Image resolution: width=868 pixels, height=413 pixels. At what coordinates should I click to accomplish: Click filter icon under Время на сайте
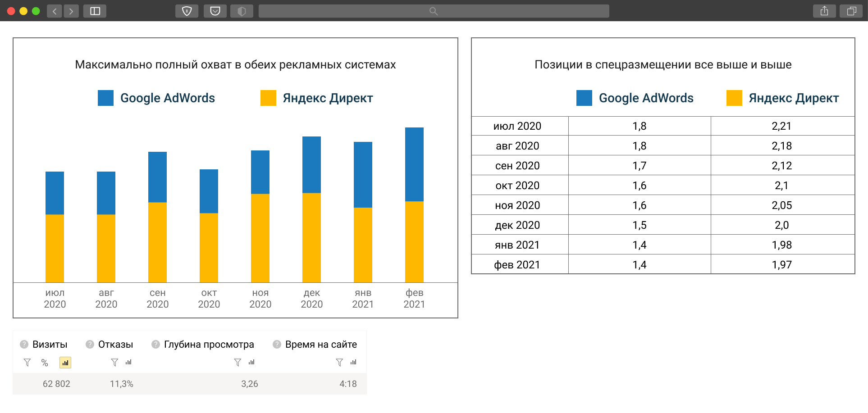tap(339, 363)
